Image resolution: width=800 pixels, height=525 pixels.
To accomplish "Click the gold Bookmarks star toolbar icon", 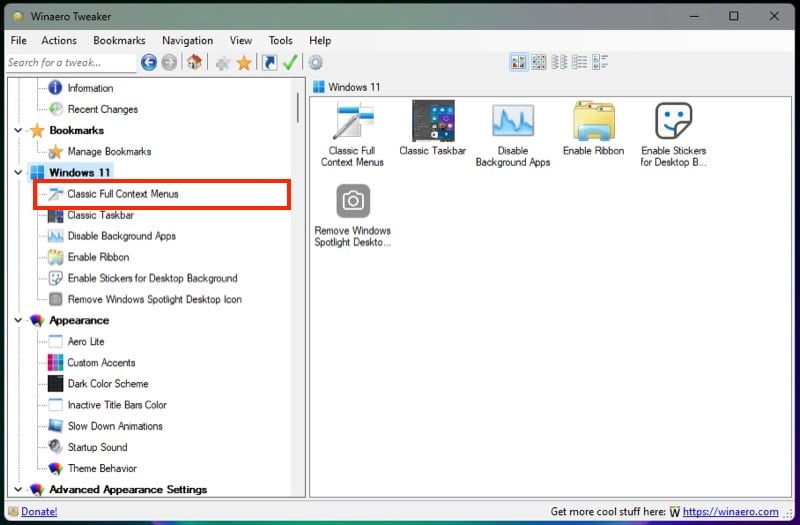I will [x=244, y=63].
